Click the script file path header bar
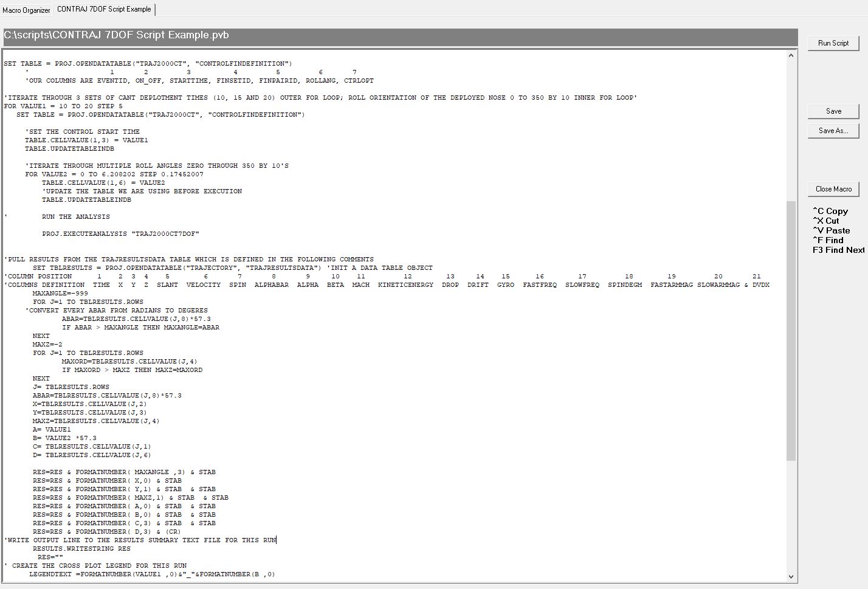 [x=400, y=36]
